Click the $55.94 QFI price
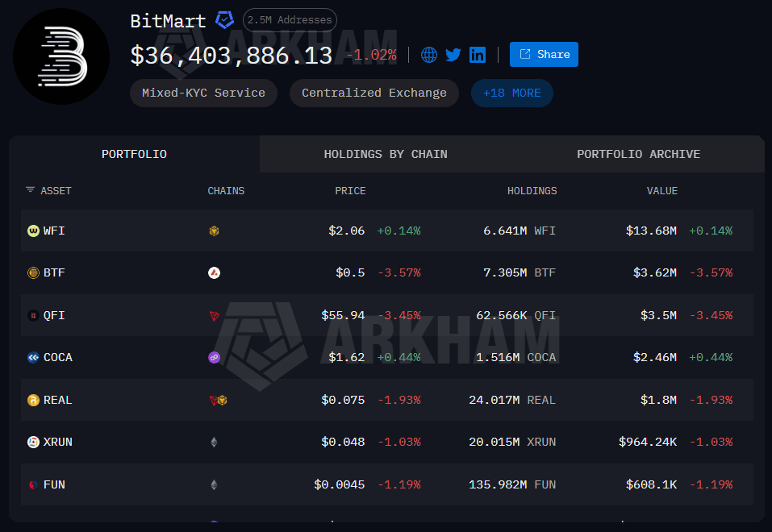Screen dimensions: 772x532 (343, 315)
